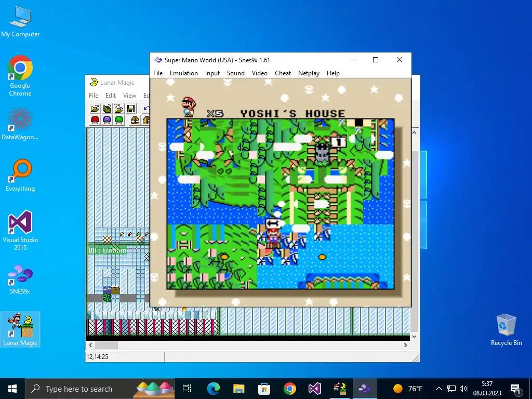
Task: Click the right arrow of Lunar Magic horizontal scrollbar
Action: 405,345
